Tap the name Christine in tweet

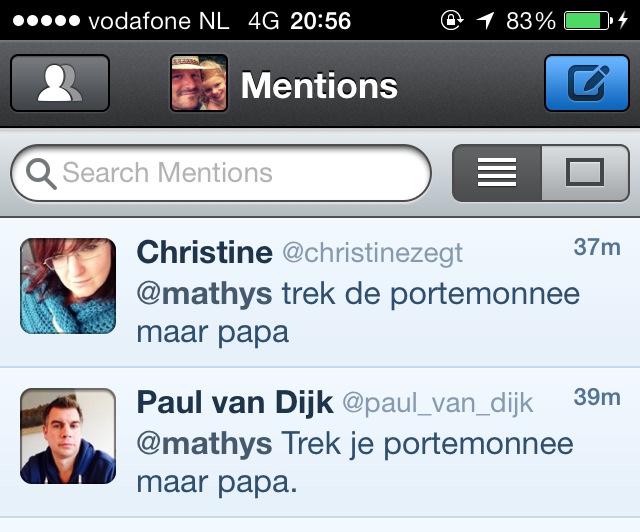click(204, 253)
